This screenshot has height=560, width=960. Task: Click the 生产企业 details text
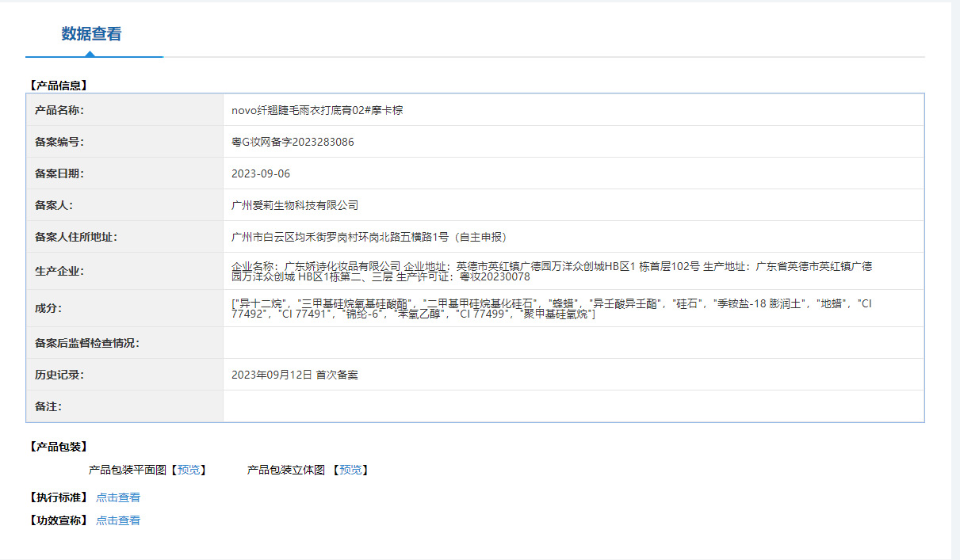[552, 272]
